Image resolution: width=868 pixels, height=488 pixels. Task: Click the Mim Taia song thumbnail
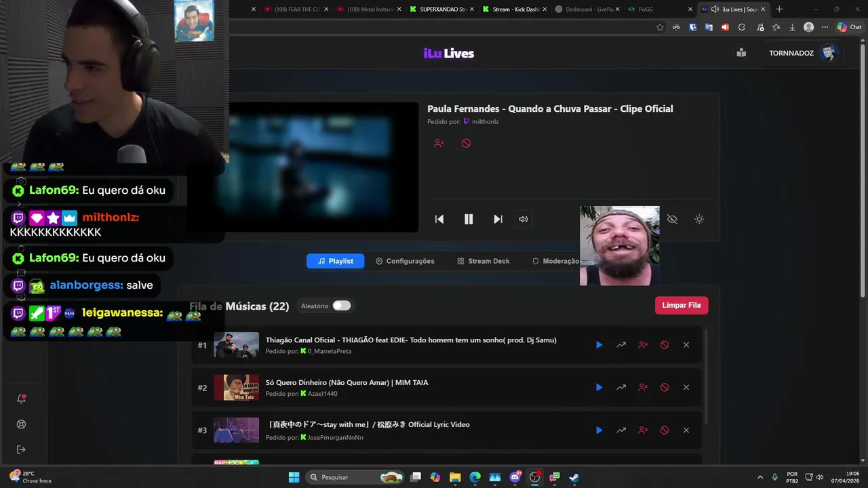[x=236, y=388]
